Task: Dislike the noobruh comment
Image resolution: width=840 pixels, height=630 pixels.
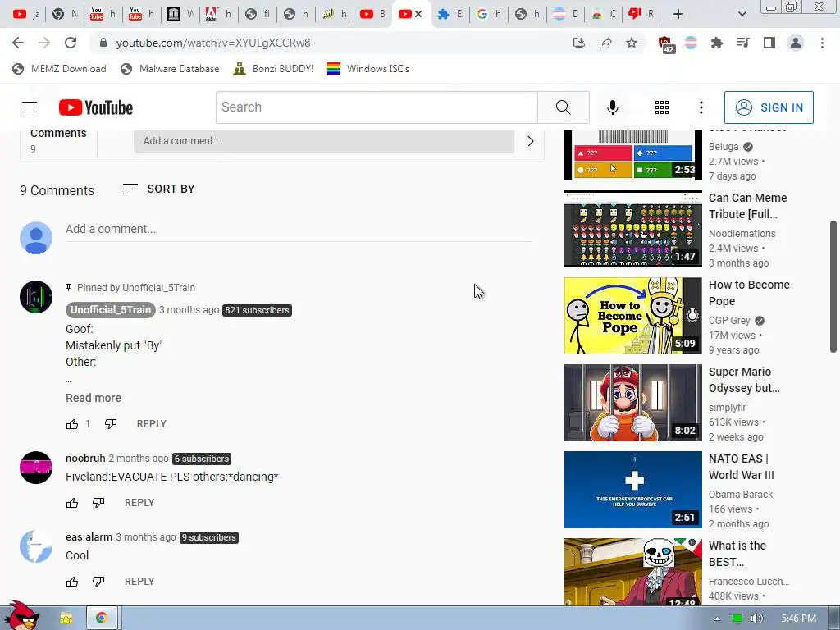Action: point(98,503)
